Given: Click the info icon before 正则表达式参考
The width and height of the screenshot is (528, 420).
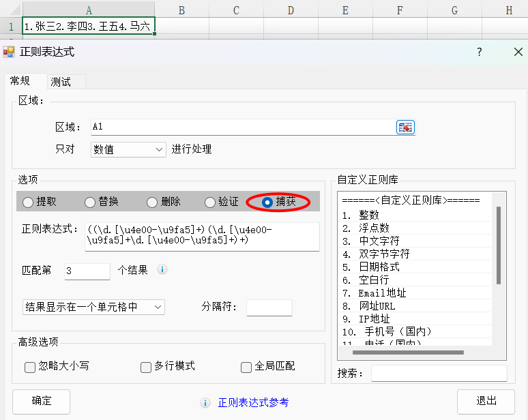Looking at the screenshot, I should (x=205, y=403).
